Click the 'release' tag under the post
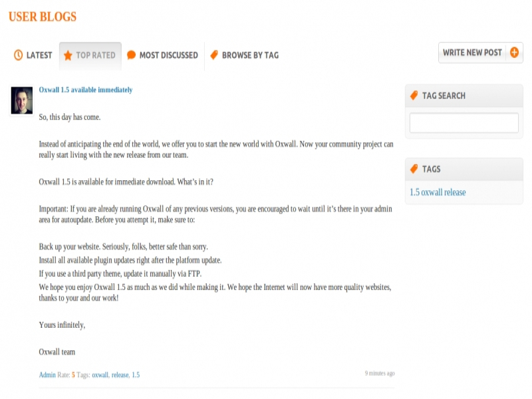 pos(120,375)
